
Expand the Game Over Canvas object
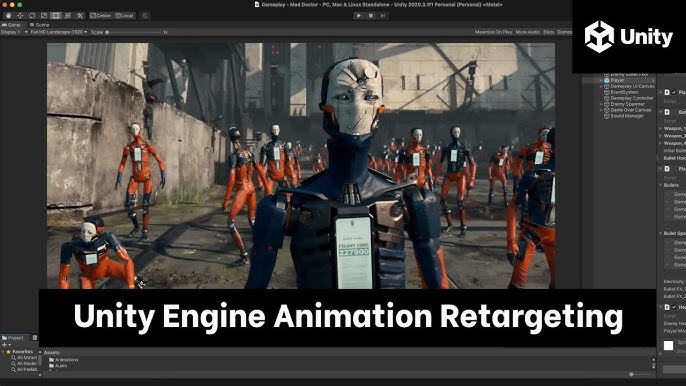pyautogui.click(x=601, y=110)
